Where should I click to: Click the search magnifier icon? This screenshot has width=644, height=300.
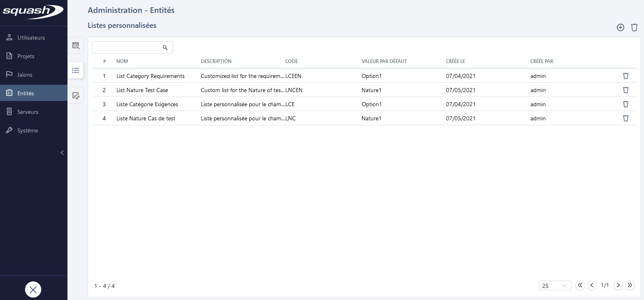(x=165, y=48)
